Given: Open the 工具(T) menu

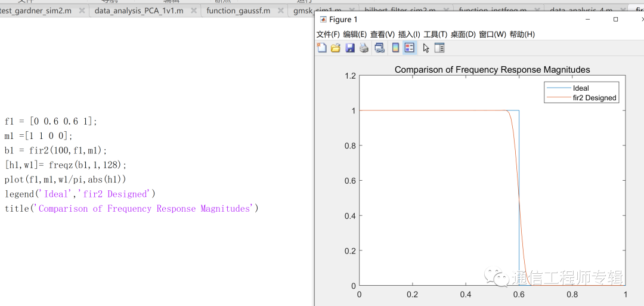Looking at the screenshot, I should (x=435, y=35).
